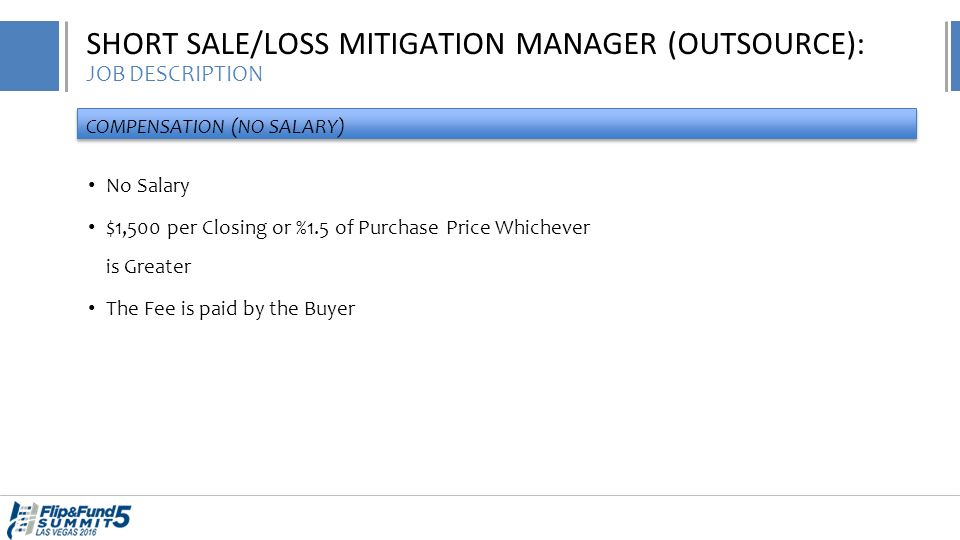Viewport: 960px width, 540px height.
Task: Click the large 5 numeral in the logo
Action: point(122,516)
